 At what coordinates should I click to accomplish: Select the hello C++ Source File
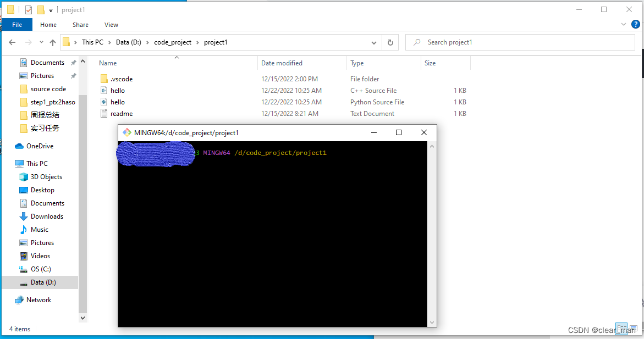[118, 90]
